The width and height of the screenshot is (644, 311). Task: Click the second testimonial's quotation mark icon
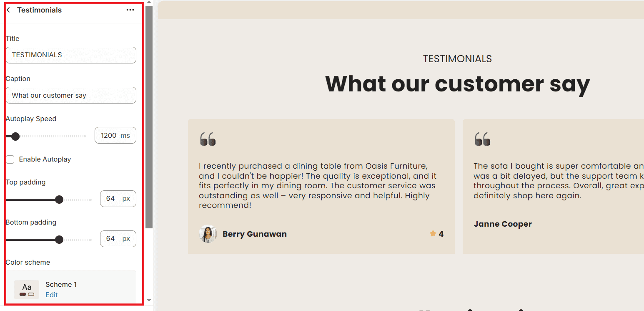[482, 139]
